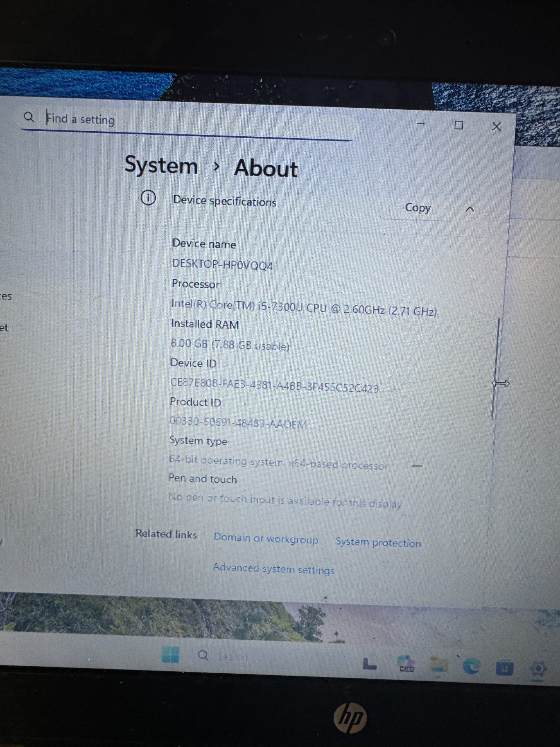Select the No pen or touch input text
Image resolution: width=560 pixels, height=747 pixels.
click(x=285, y=500)
